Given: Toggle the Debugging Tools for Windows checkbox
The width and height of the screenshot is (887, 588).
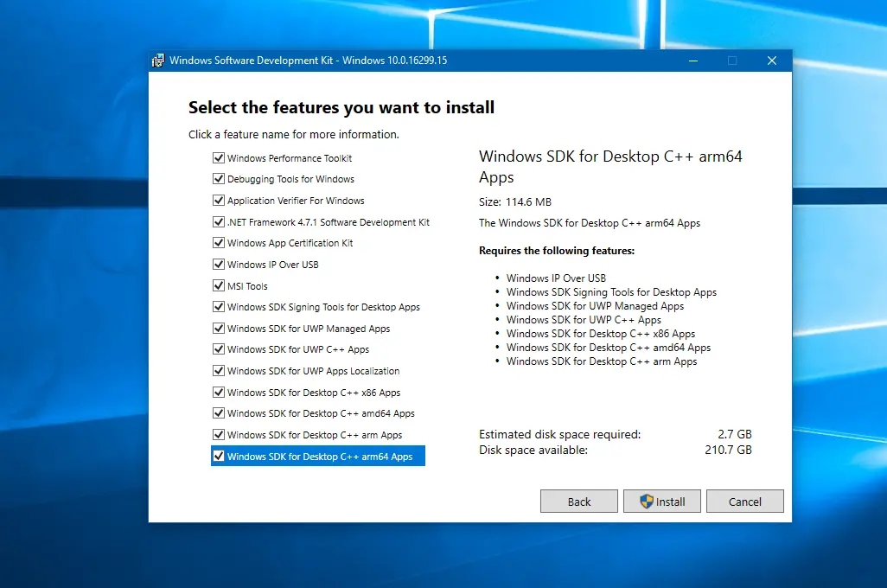Looking at the screenshot, I should pos(219,179).
